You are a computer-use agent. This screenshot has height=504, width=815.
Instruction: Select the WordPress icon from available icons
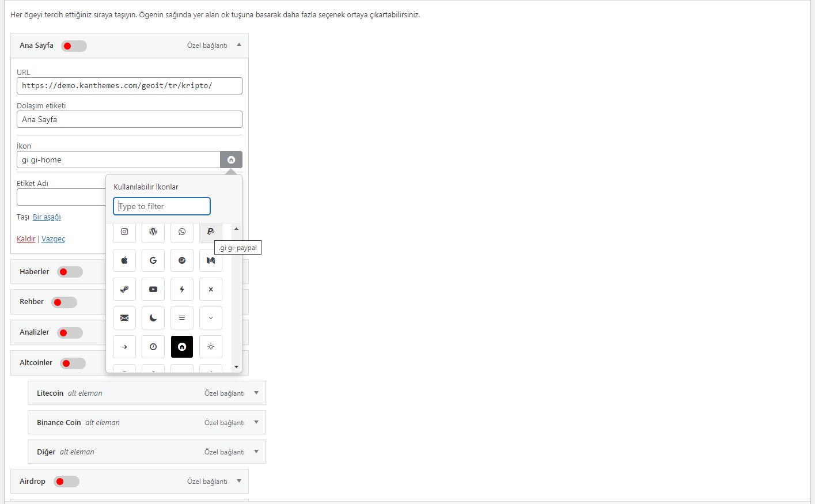point(153,232)
